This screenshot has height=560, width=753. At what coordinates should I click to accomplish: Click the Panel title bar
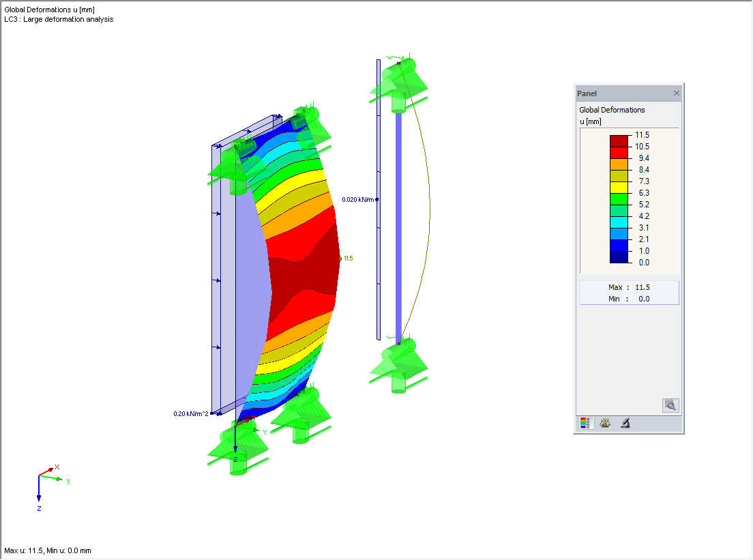click(629, 93)
